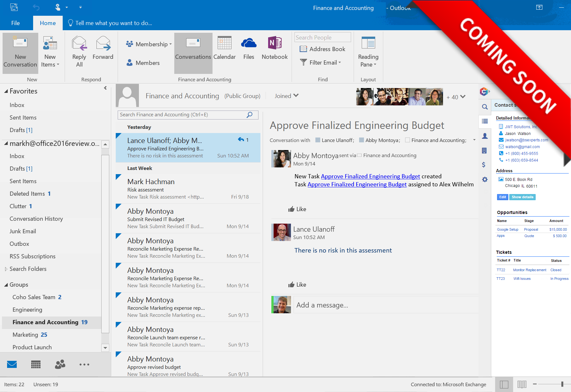Switch to Calendar view icon

coord(36,364)
